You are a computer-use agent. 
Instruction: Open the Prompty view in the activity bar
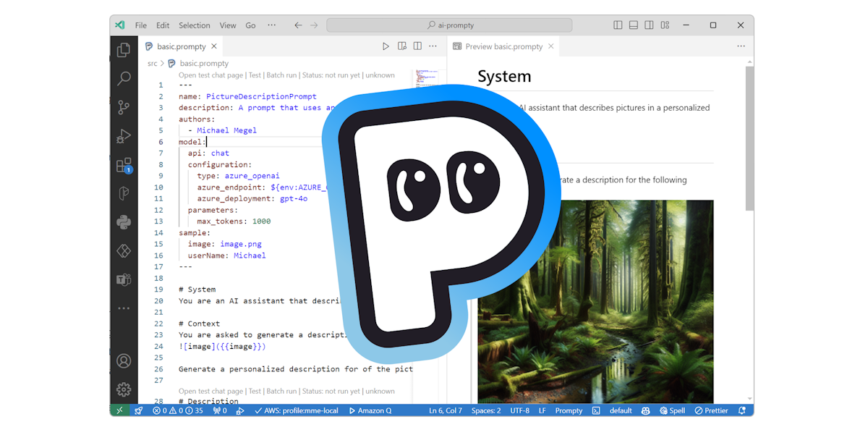123,193
